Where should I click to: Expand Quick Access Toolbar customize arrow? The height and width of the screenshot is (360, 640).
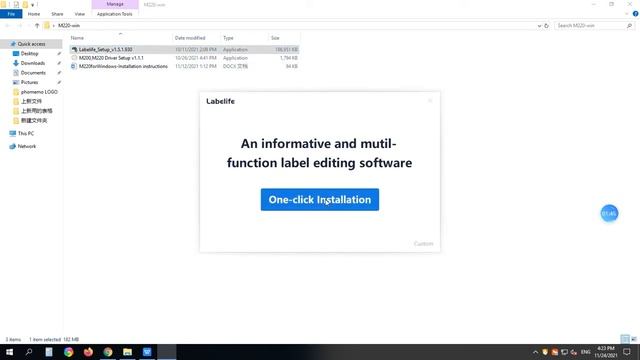point(32,5)
